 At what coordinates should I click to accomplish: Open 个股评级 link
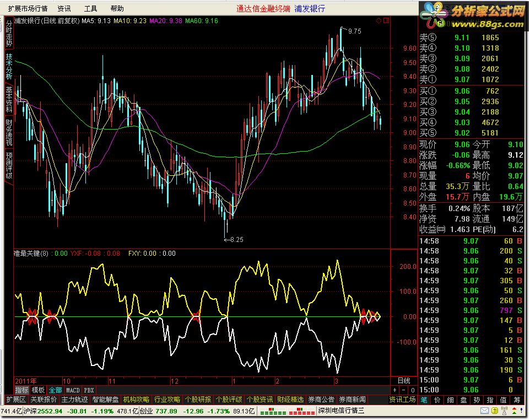229,400
